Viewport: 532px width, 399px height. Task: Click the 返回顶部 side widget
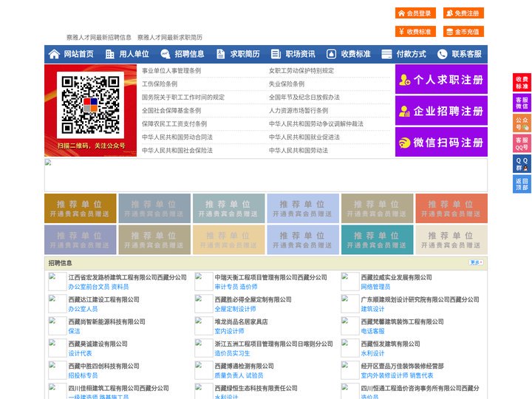(522, 184)
